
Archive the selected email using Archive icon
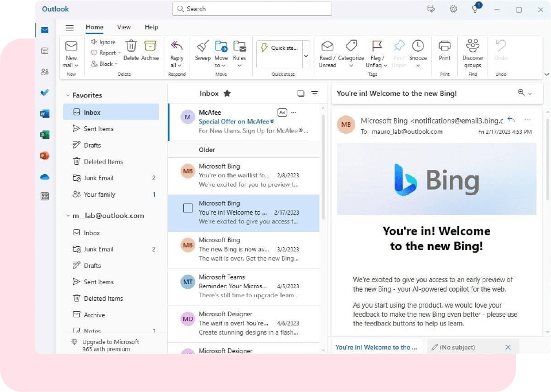pos(150,47)
